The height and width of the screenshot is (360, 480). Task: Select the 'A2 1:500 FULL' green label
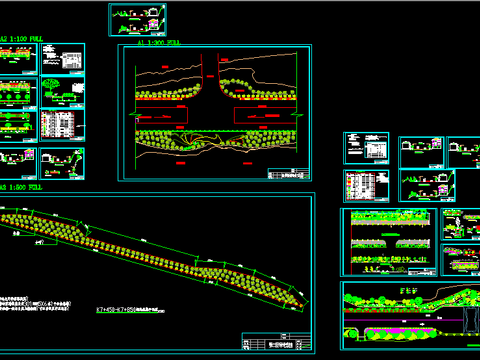[21, 187]
